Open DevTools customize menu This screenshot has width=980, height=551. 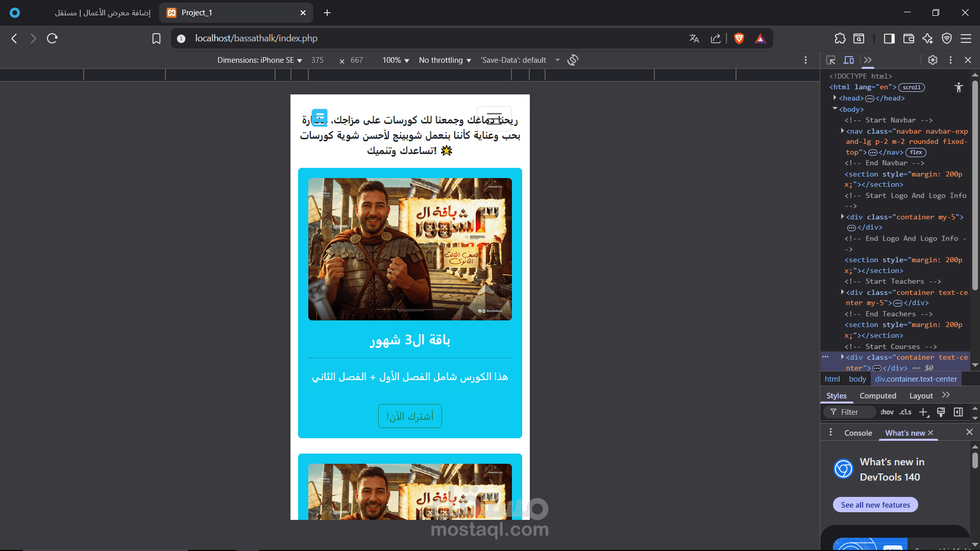[950, 60]
